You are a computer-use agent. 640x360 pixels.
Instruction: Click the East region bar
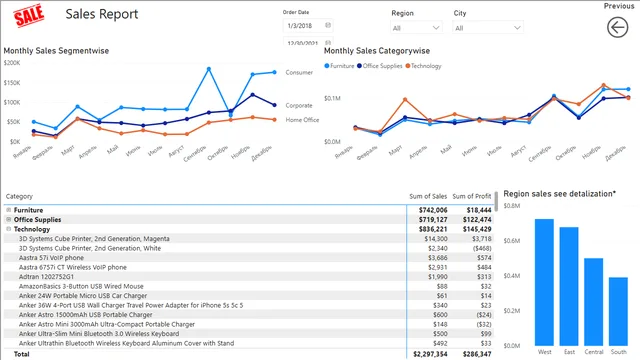569,287
